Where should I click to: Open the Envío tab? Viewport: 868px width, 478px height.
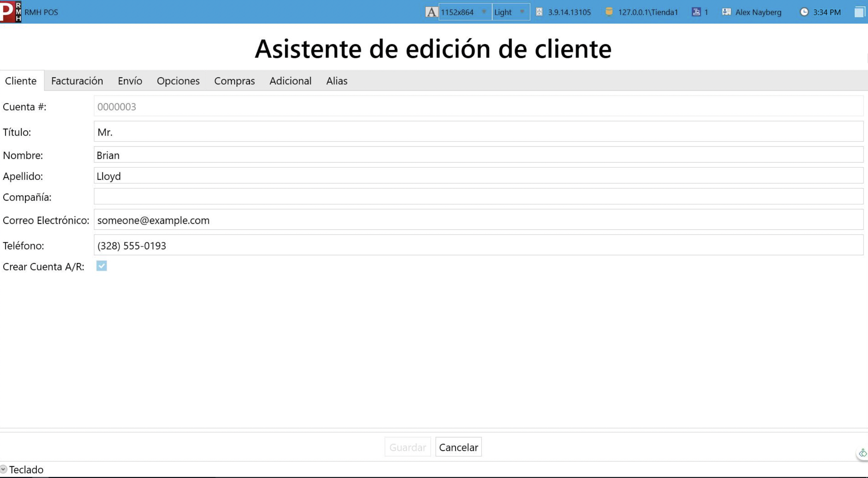130,81
